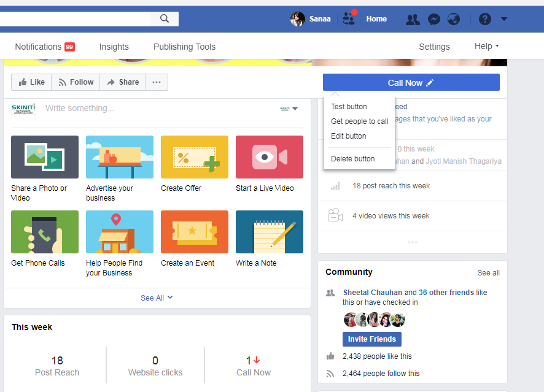
Task: Open the Messenger icon
Action: click(x=433, y=19)
